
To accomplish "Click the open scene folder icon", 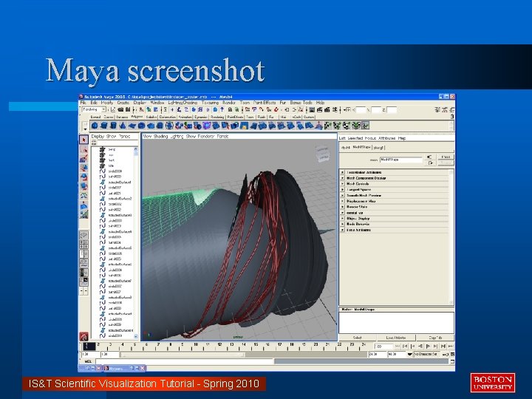I will pyautogui.click(x=120, y=109).
